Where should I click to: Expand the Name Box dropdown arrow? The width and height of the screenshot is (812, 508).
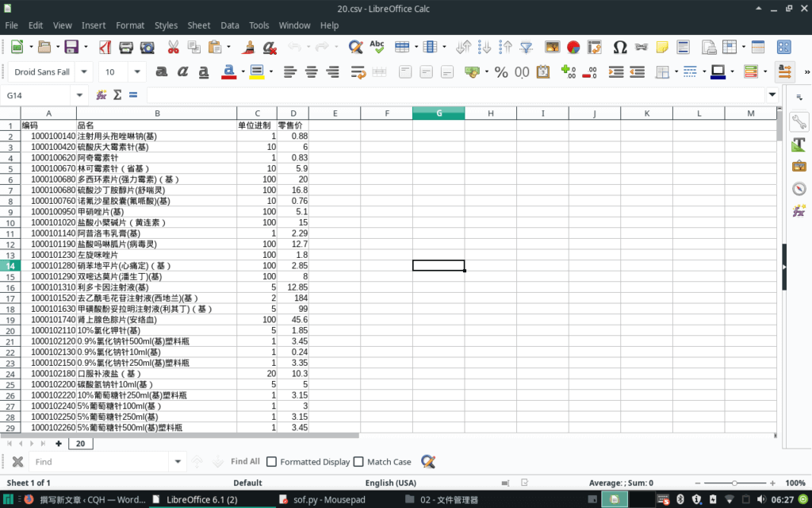click(79, 95)
